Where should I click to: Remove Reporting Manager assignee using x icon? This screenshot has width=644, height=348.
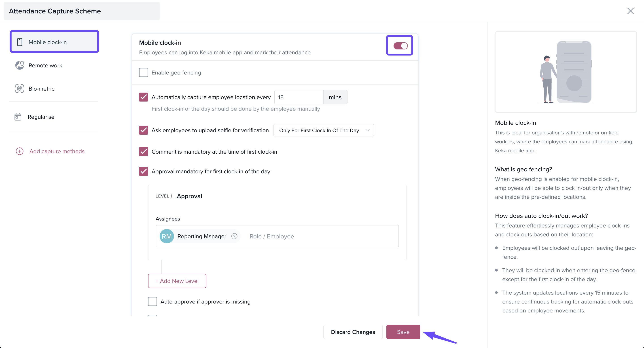pyautogui.click(x=234, y=236)
